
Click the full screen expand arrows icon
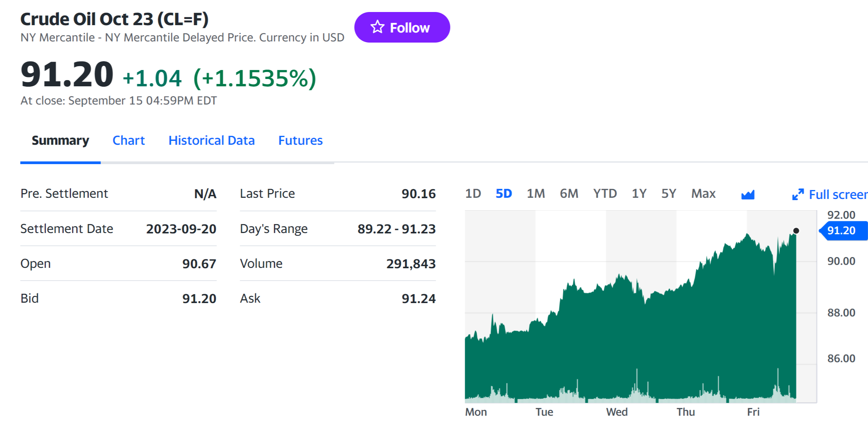click(x=798, y=194)
